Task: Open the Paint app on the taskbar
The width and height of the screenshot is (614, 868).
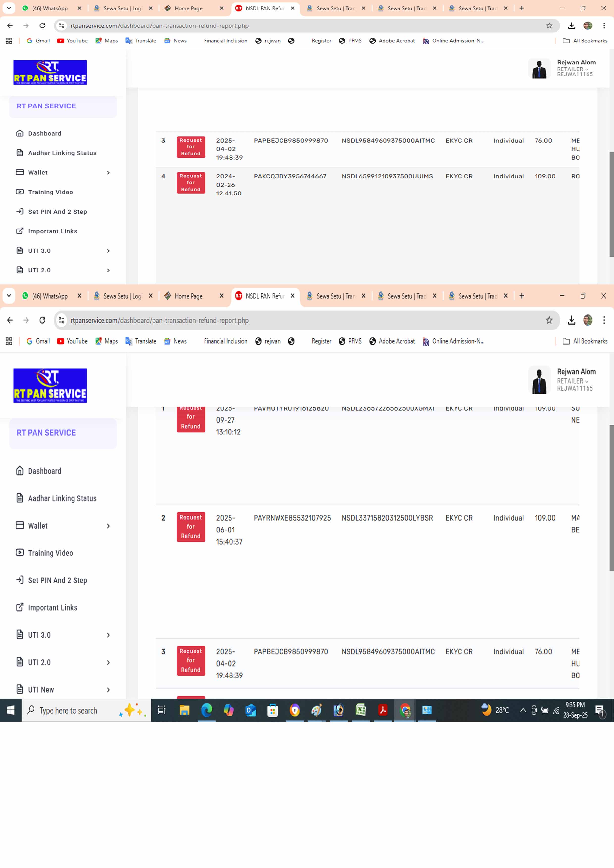Action: tap(316, 710)
